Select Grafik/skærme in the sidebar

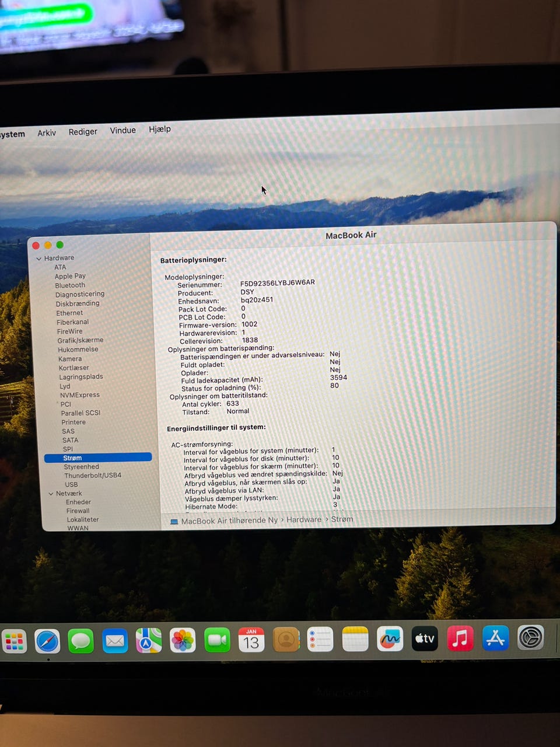tap(80, 340)
